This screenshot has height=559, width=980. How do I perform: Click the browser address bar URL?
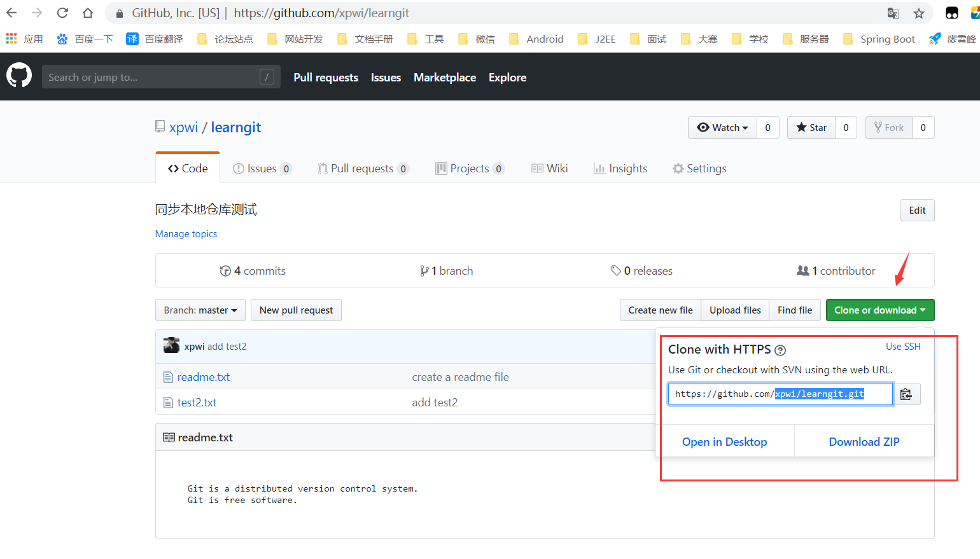(321, 13)
